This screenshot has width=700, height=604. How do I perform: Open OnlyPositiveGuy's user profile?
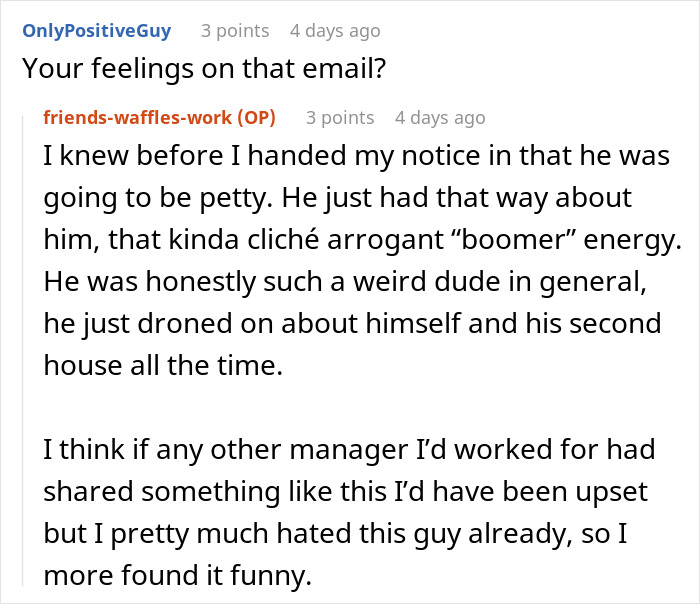tap(96, 30)
